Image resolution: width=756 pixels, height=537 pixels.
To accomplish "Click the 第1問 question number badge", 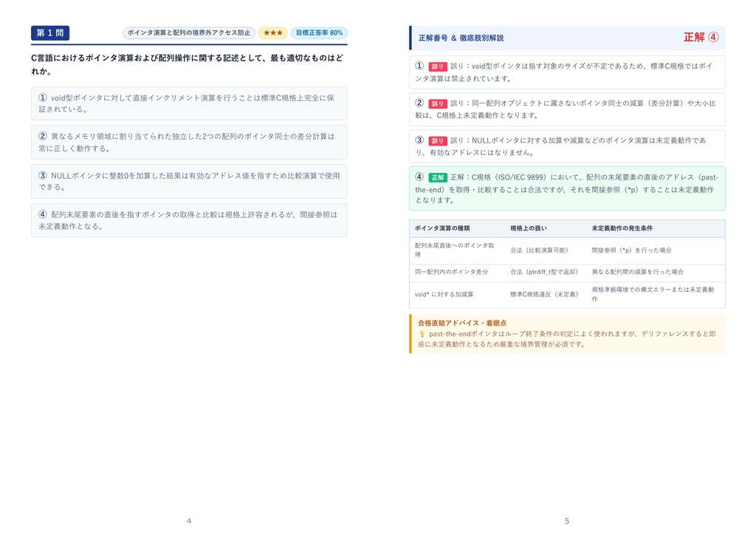I will click(50, 33).
